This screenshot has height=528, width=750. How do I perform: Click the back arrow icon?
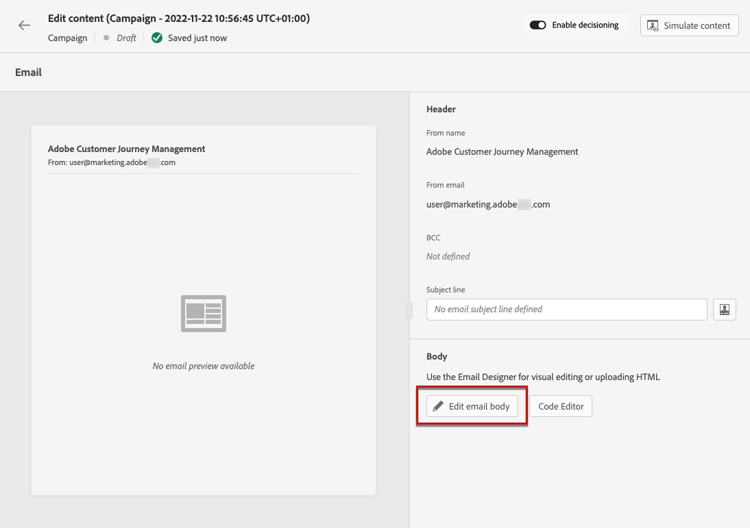24,26
